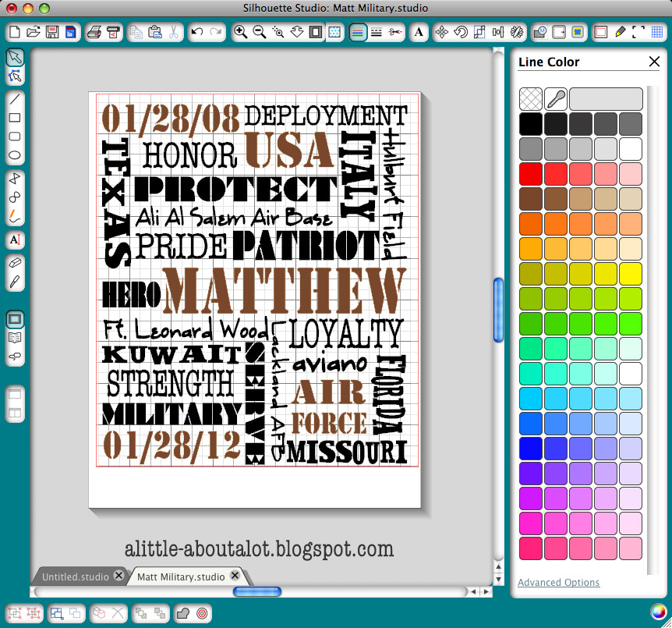Click the Save to SD card icon
Screen dimensions: 672x628
point(71,32)
